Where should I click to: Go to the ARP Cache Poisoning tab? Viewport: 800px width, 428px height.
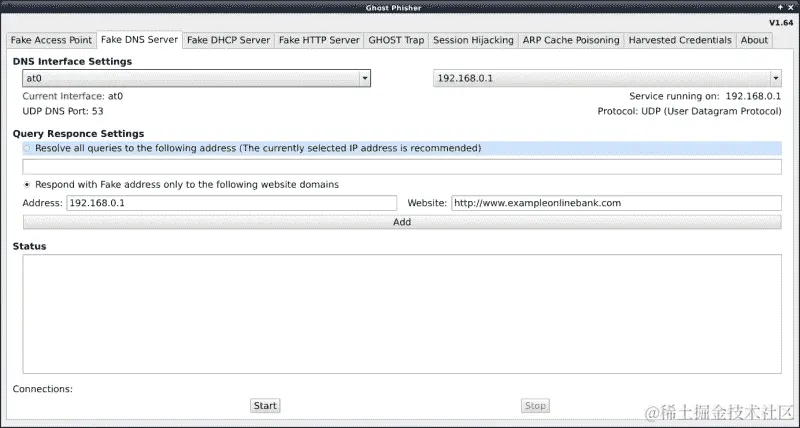pyautogui.click(x=571, y=40)
